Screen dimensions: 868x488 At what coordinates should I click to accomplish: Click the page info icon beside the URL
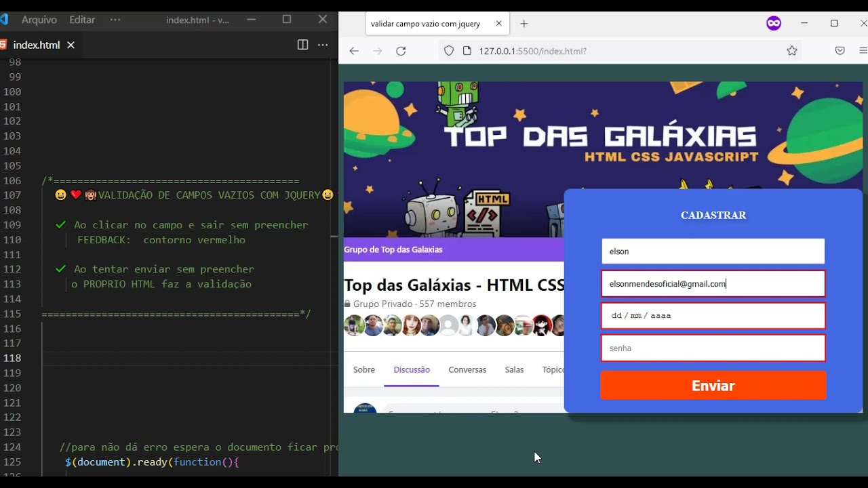[467, 51]
